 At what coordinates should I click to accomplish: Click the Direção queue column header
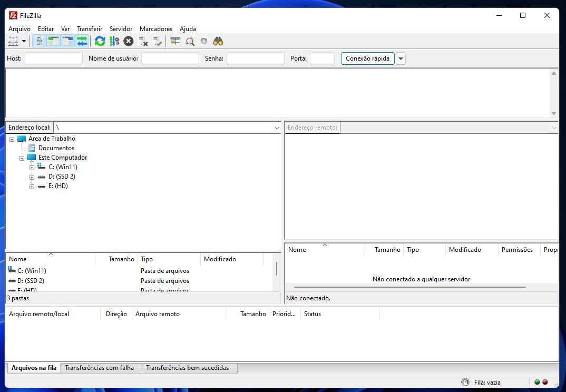(116, 313)
